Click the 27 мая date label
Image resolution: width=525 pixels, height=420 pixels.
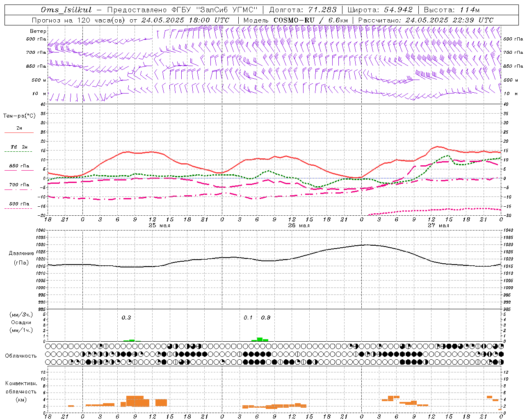438,226
